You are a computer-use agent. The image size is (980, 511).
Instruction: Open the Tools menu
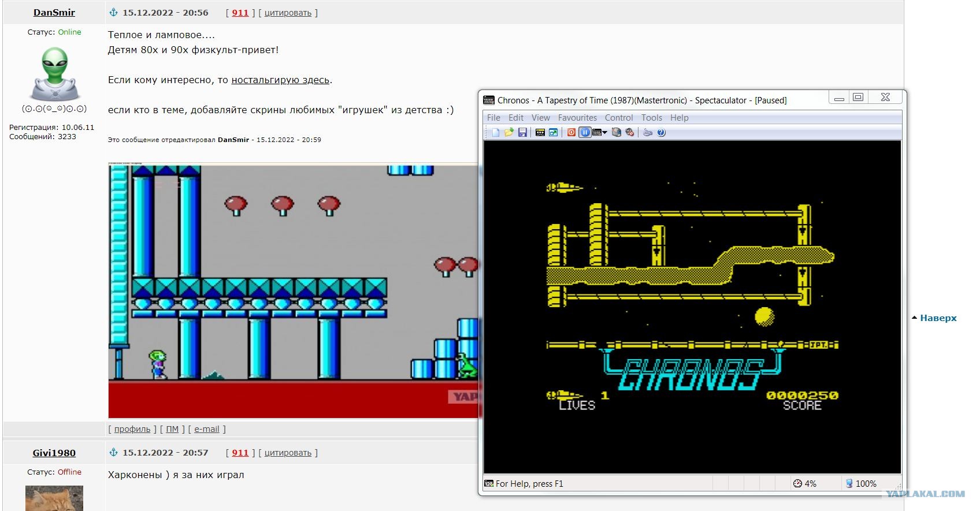(652, 117)
